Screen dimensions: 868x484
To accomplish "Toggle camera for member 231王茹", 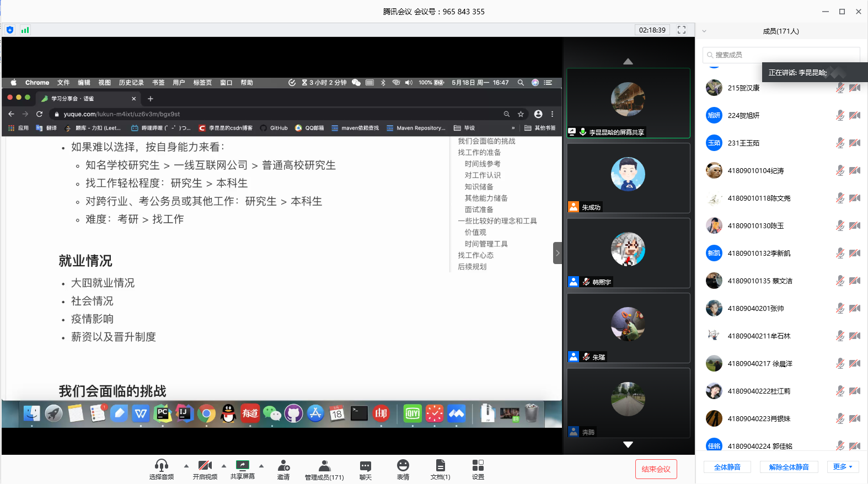I will point(854,143).
